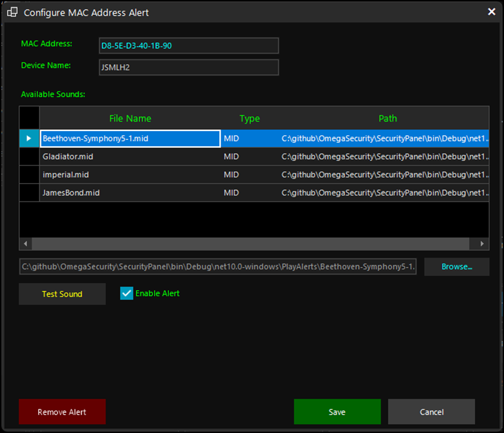
Task: Click inside the Device Name field
Action: click(x=189, y=67)
